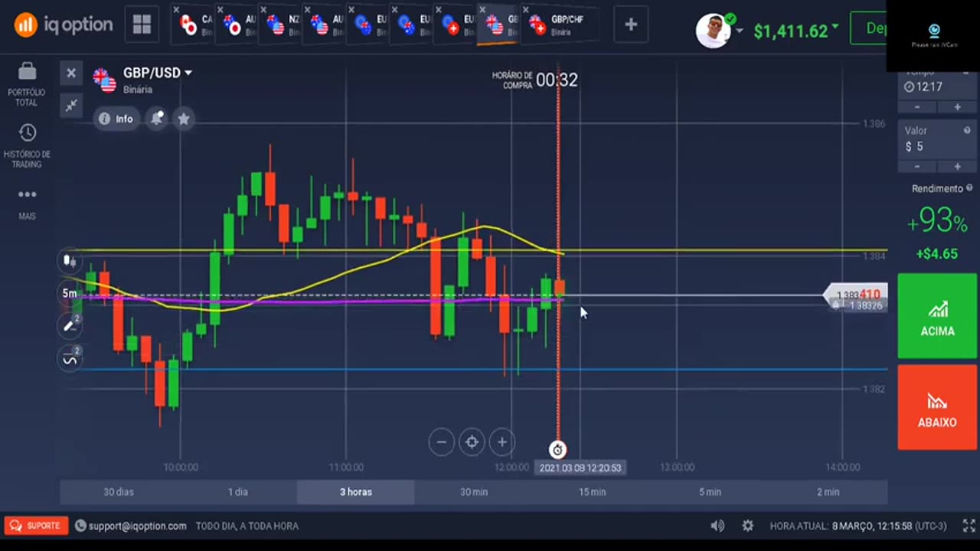Increase expiration time with plus
980x551 pixels.
pyautogui.click(x=957, y=107)
